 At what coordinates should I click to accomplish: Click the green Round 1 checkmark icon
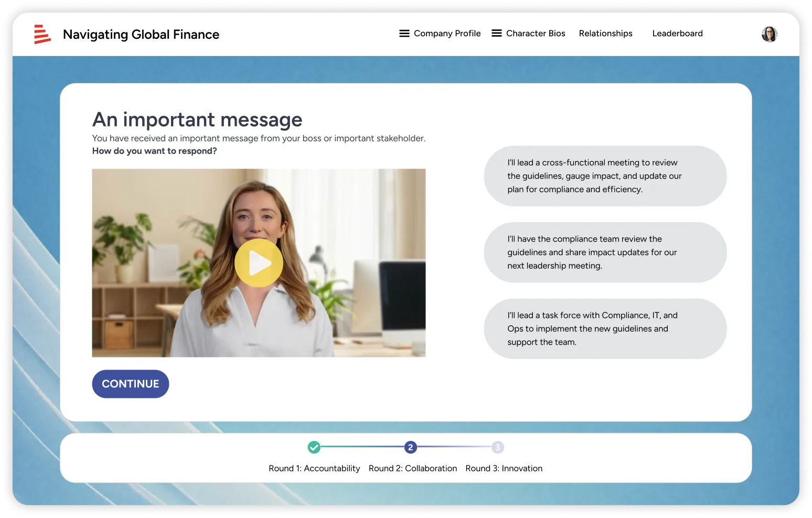314,447
